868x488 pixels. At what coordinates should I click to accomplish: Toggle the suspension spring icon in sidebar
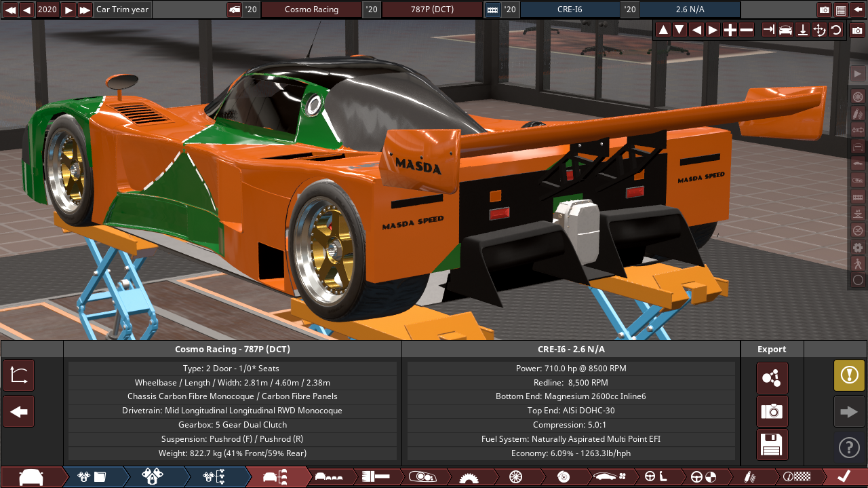pyautogui.click(x=858, y=113)
